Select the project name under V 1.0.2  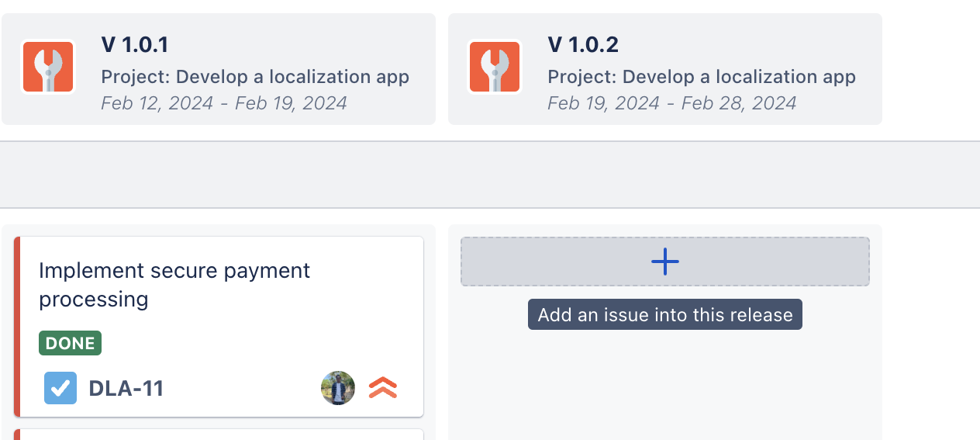click(701, 77)
